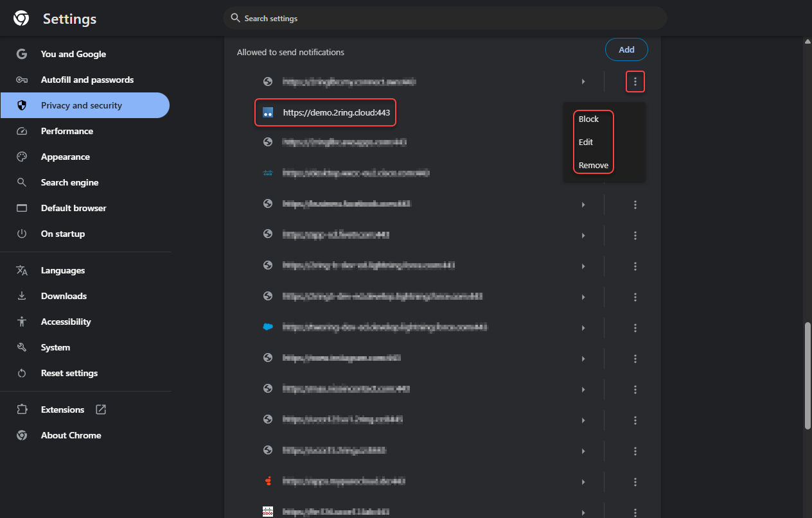Go to Autofill and passwords
Image resolution: width=812 pixels, height=518 pixels.
pyautogui.click(x=85, y=80)
